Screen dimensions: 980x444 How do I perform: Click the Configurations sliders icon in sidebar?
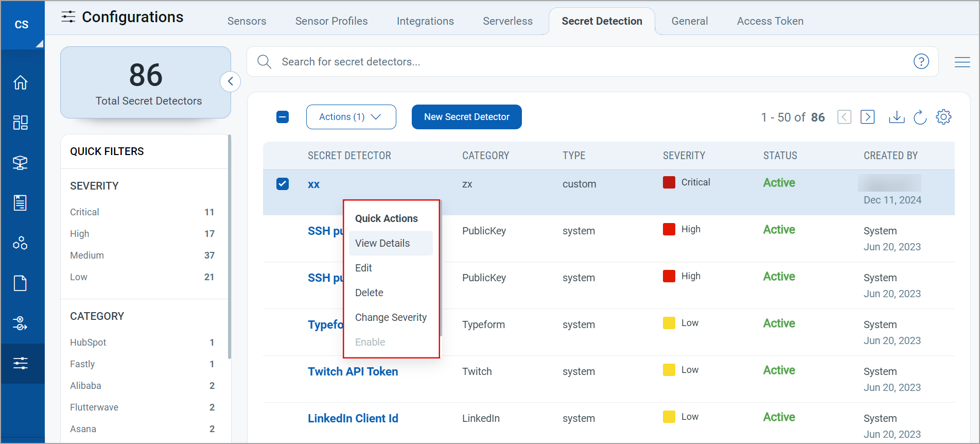click(x=21, y=363)
